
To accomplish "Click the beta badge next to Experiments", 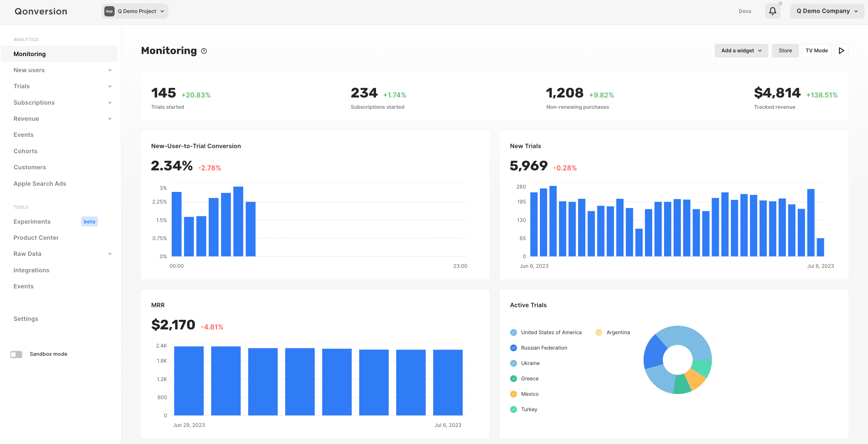I will pos(89,222).
